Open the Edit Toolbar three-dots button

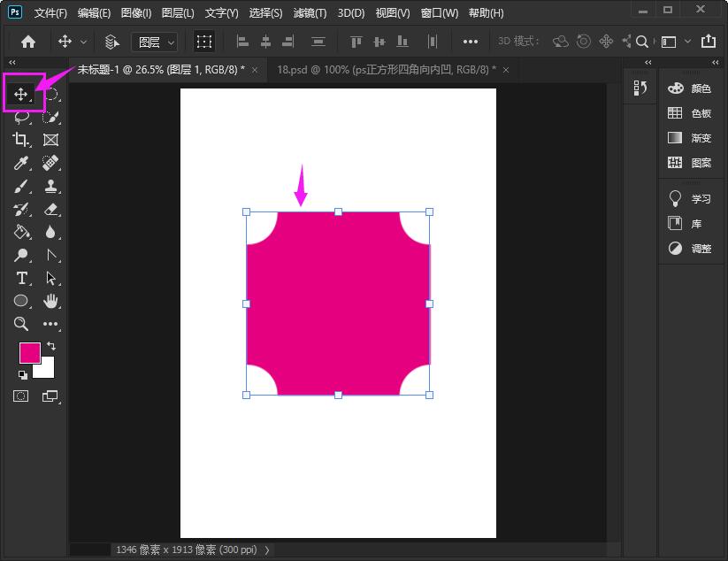click(x=50, y=324)
